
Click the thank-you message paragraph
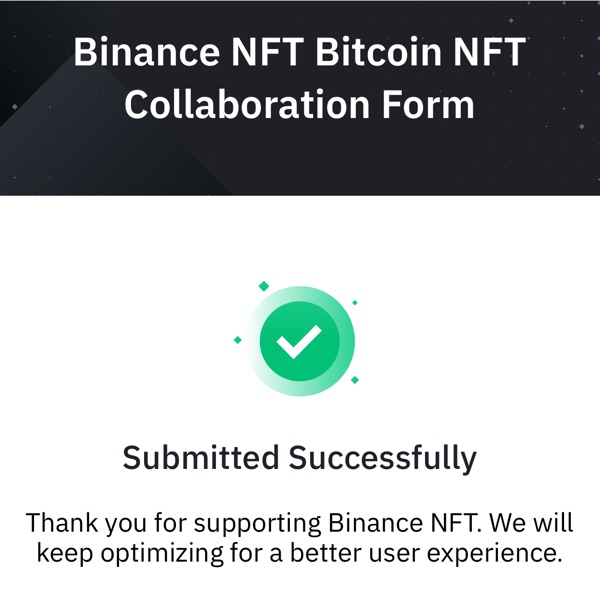pyautogui.click(x=300, y=537)
